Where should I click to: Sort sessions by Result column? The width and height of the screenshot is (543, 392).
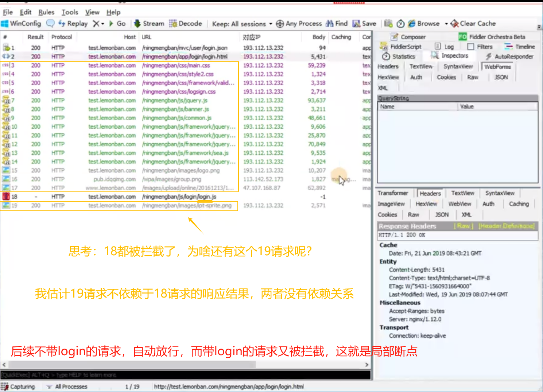35,37
